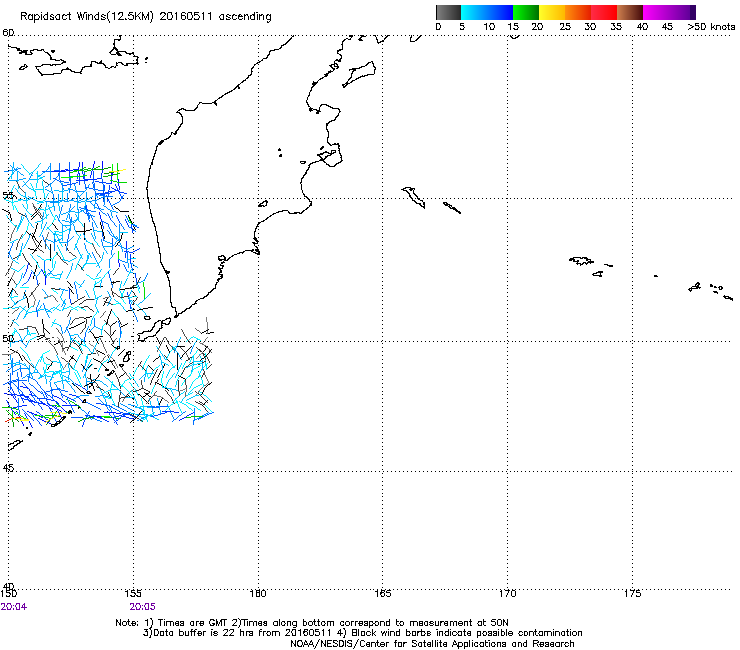
Task: Click the NOAA/NESDIS credit line
Action: pyautogui.click(x=432, y=644)
